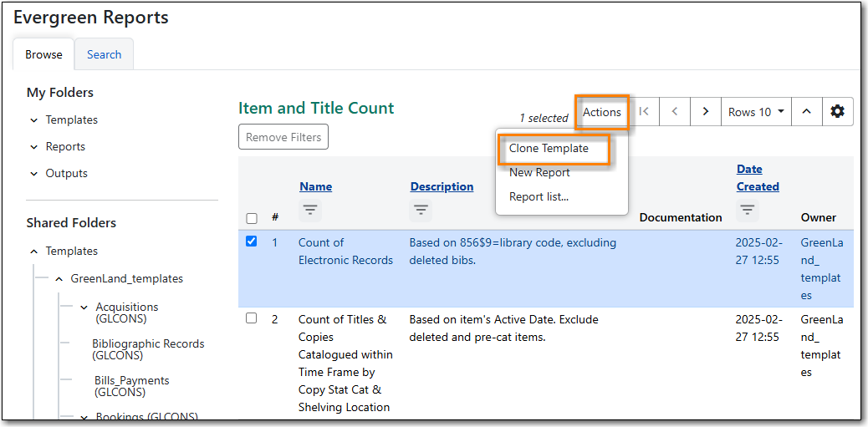Image resolution: width=868 pixels, height=427 pixels.
Task: Expand the Acquisitions (GLCONS) folder chevron
Action: tap(84, 307)
